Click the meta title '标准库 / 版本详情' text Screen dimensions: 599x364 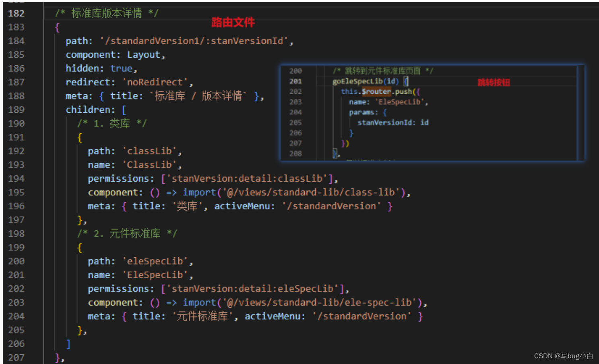click(198, 96)
